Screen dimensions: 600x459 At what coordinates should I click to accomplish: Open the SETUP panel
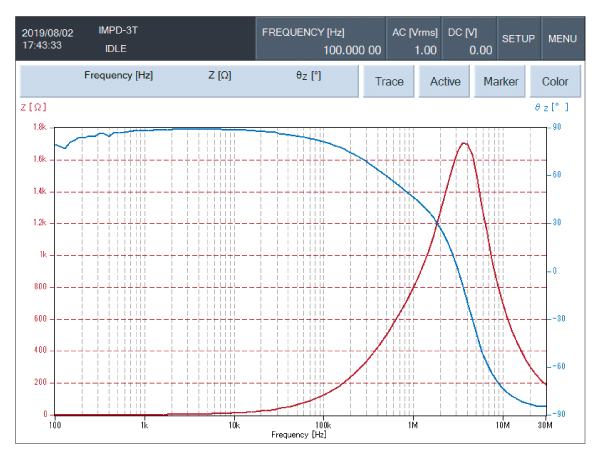(518, 39)
